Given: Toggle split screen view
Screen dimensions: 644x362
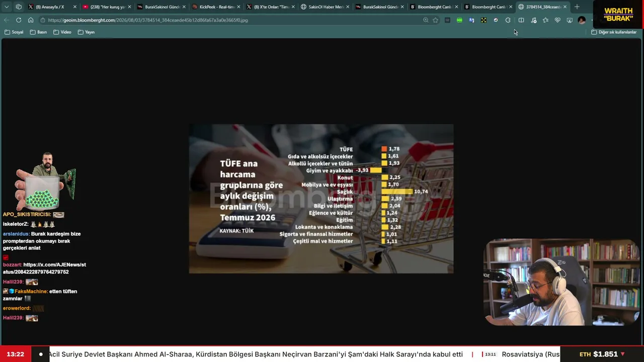Looking at the screenshot, I should (x=521, y=20).
